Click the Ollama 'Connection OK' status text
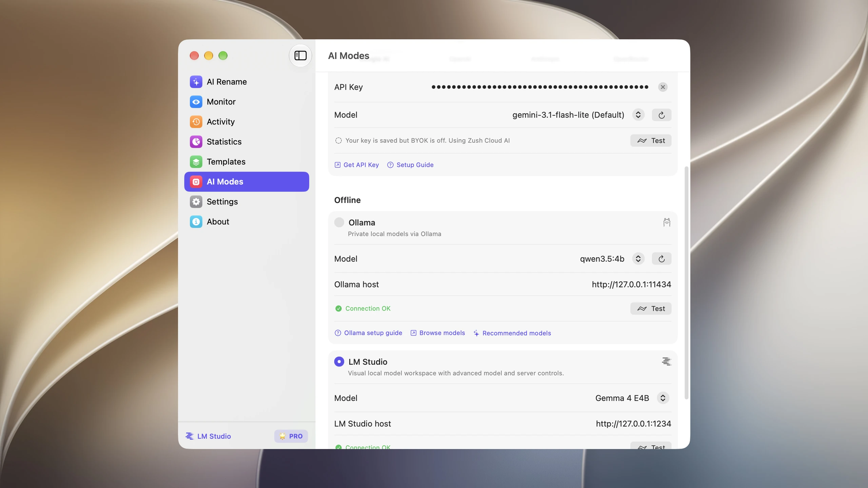Screen dimensions: 868x488 coord(368,309)
